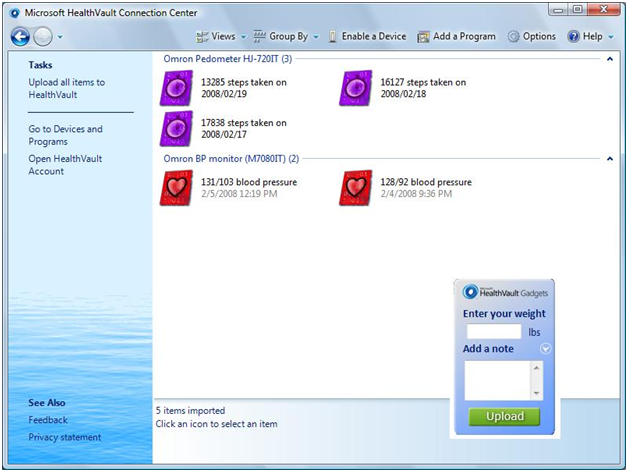628x472 pixels.
Task: Select the Omron Pedometer HJ-720IT (3) header
Action: (x=227, y=59)
